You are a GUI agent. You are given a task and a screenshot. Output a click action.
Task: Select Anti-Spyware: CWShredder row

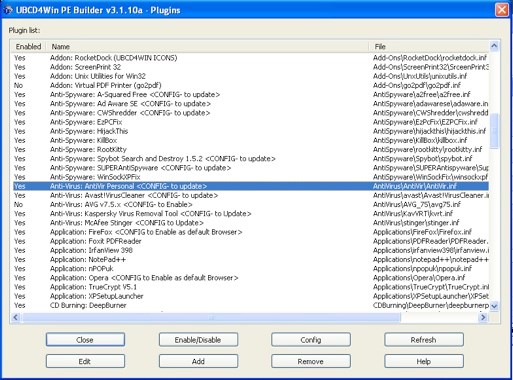pyautogui.click(x=251, y=113)
